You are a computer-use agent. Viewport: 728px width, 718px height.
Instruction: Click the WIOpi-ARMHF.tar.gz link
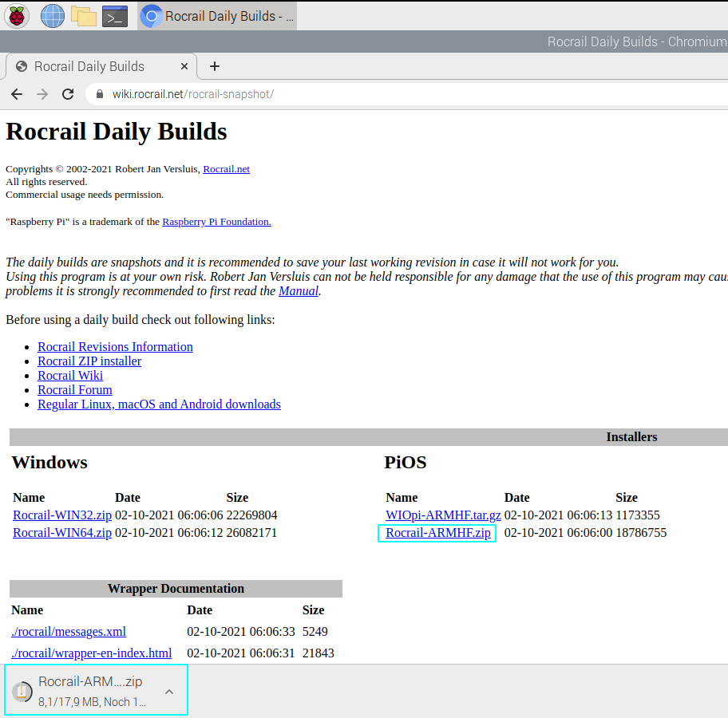(x=443, y=515)
